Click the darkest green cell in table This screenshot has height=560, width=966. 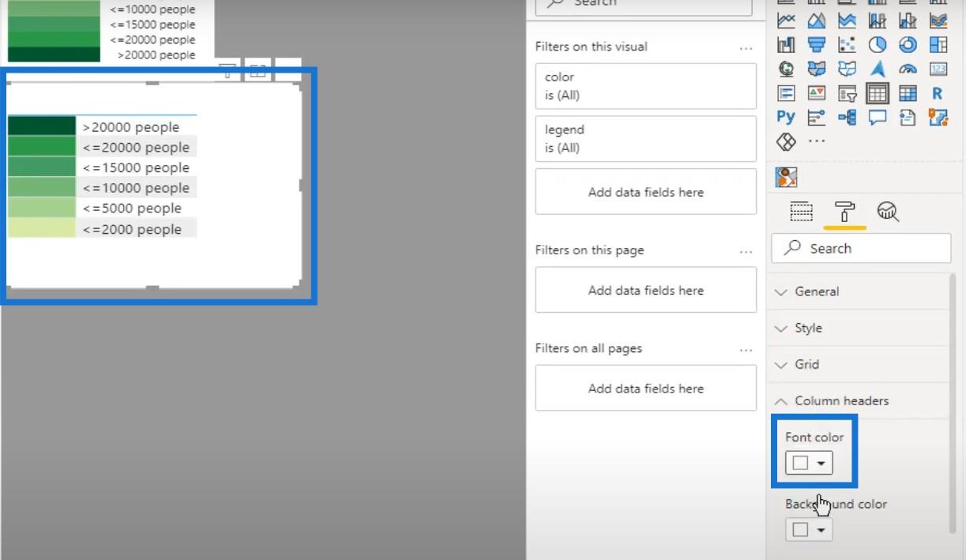42,126
